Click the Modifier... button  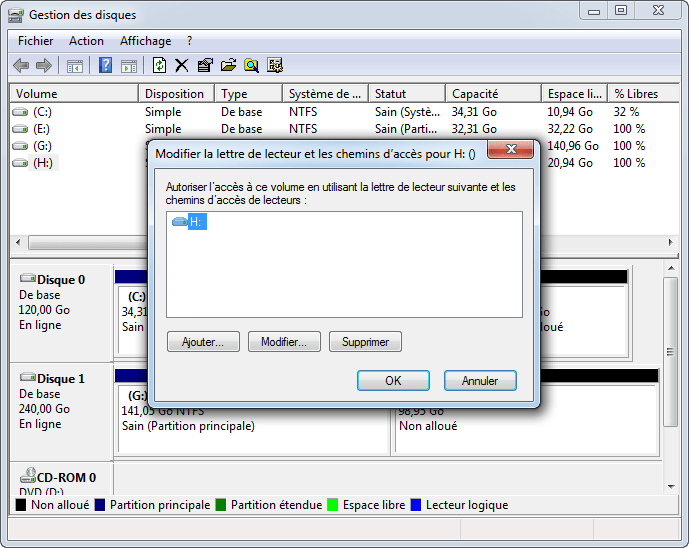tap(284, 341)
